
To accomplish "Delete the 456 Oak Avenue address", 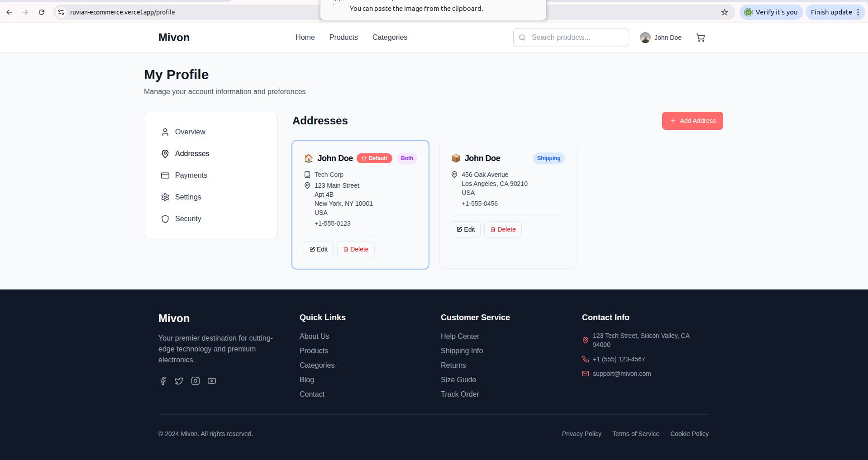I will tap(503, 229).
